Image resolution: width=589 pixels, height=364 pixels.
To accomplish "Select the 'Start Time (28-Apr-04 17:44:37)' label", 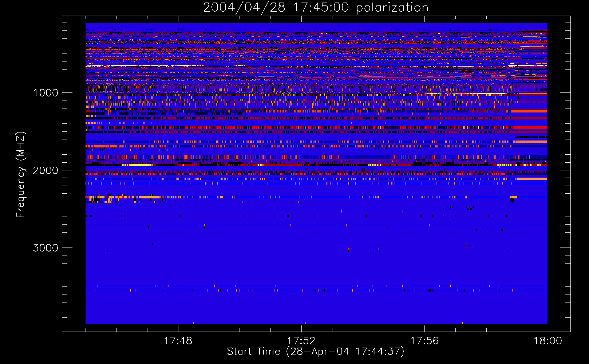I will click(316, 352).
